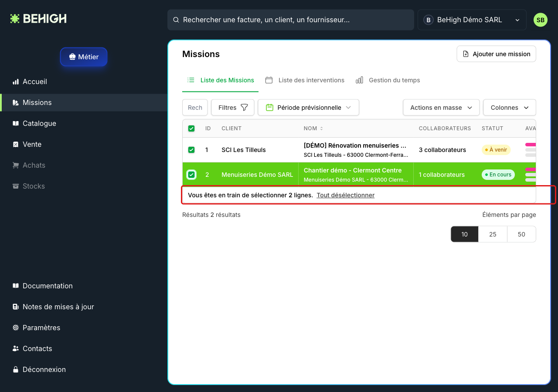Viewport: 558px width, 392px height.
Task: Open Missions in the sidebar
Action: pos(84,102)
